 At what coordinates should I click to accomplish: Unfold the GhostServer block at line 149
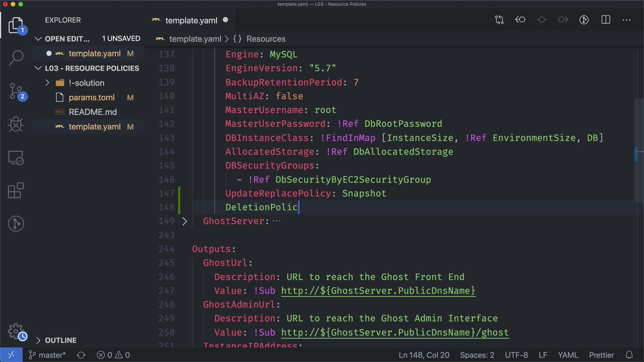pyautogui.click(x=184, y=221)
